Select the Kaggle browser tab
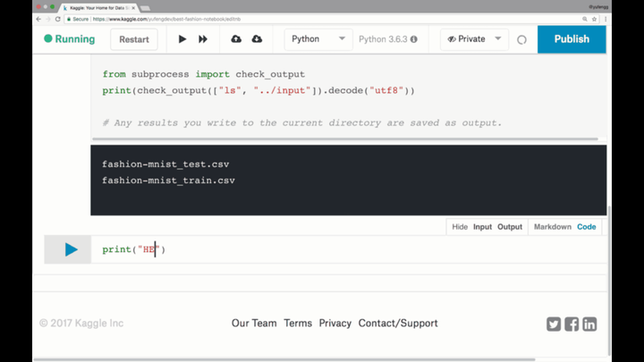This screenshot has width=644, height=362. pyautogui.click(x=99, y=8)
